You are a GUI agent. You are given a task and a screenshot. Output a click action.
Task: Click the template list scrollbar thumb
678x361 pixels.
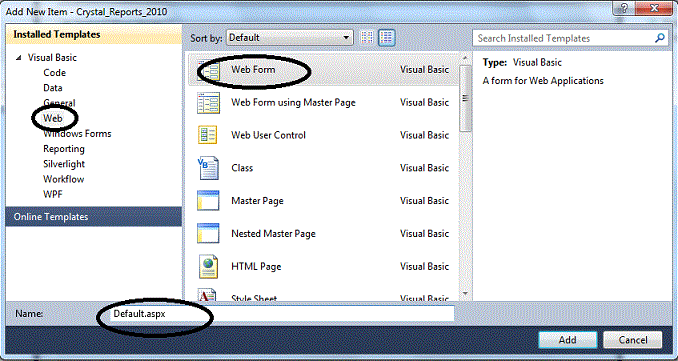pyautogui.click(x=465, y=98)
